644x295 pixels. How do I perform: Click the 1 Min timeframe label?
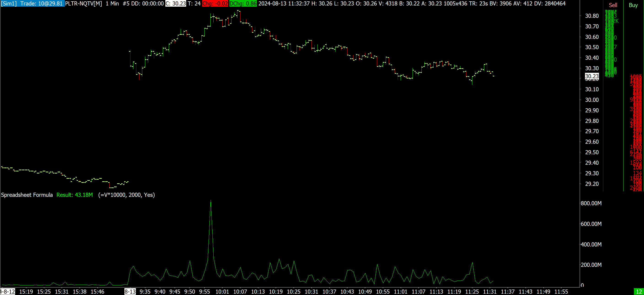tap(112, 3)
